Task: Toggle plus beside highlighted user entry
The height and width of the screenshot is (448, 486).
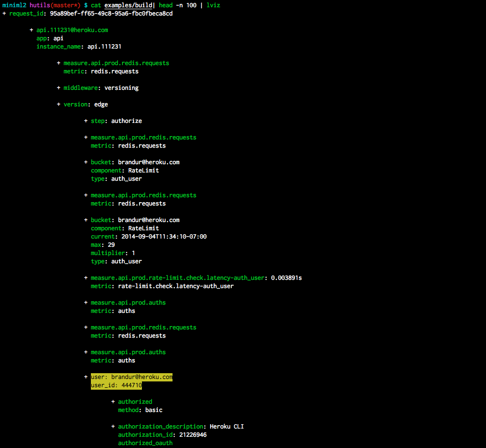Action: pyautogui.click(x=86, y=377)
